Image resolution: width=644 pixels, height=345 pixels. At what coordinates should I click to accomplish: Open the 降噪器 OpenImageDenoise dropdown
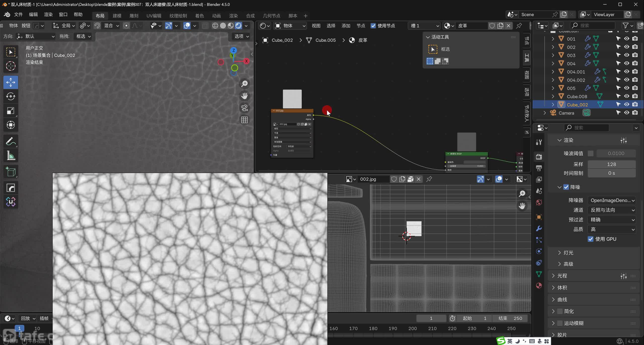click(x=612, y=200)
